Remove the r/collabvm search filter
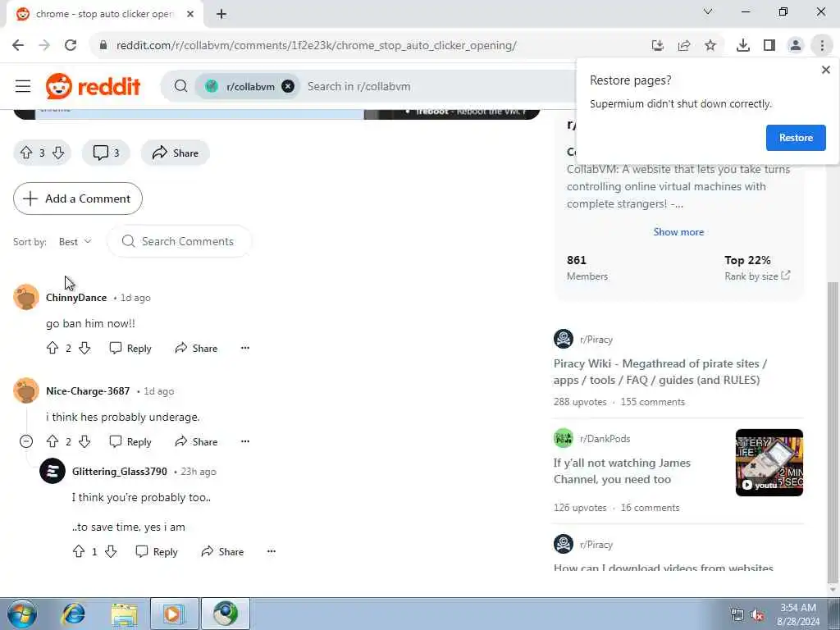840x630 pixels. [x=288, y=86]
